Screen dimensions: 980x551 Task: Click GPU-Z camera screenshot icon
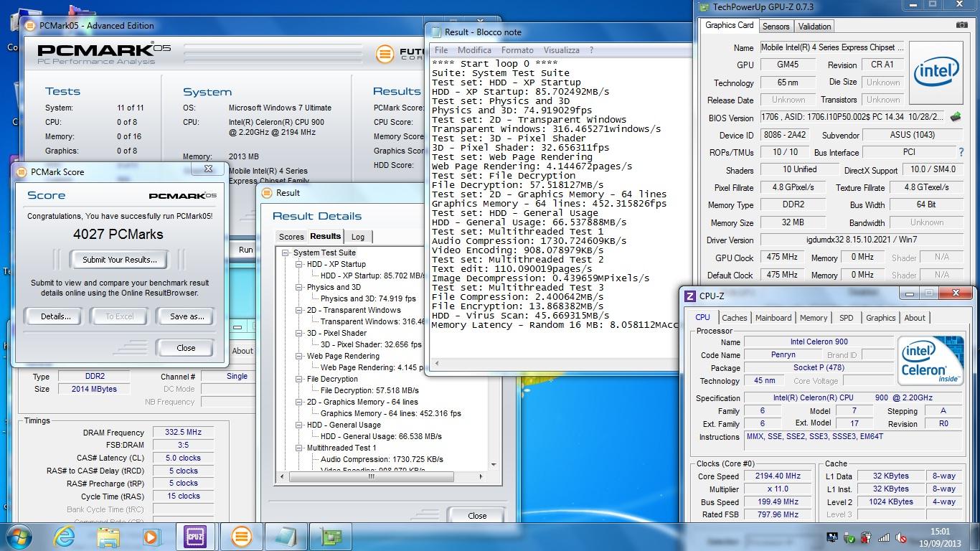[962, 25]
